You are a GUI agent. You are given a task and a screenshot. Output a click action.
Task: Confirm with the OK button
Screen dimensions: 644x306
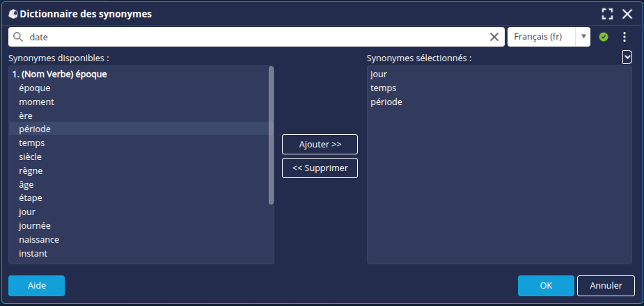click(x=546, y=286)
